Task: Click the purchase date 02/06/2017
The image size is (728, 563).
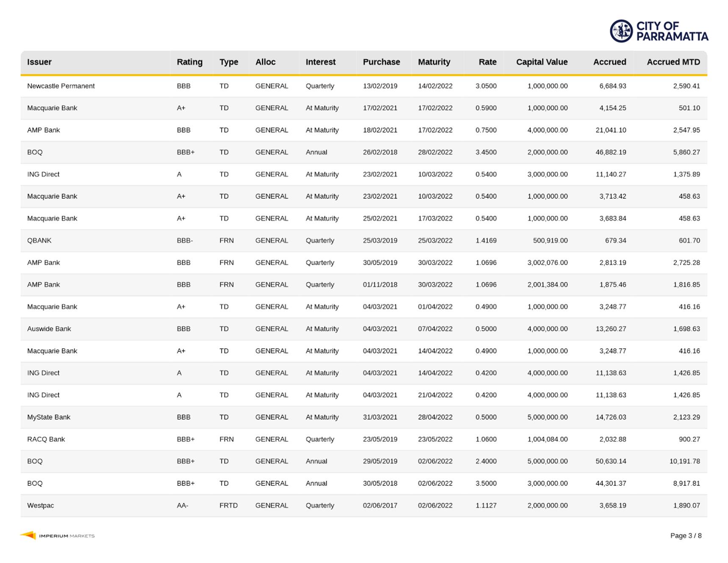Action: click(x=380, y=505)
